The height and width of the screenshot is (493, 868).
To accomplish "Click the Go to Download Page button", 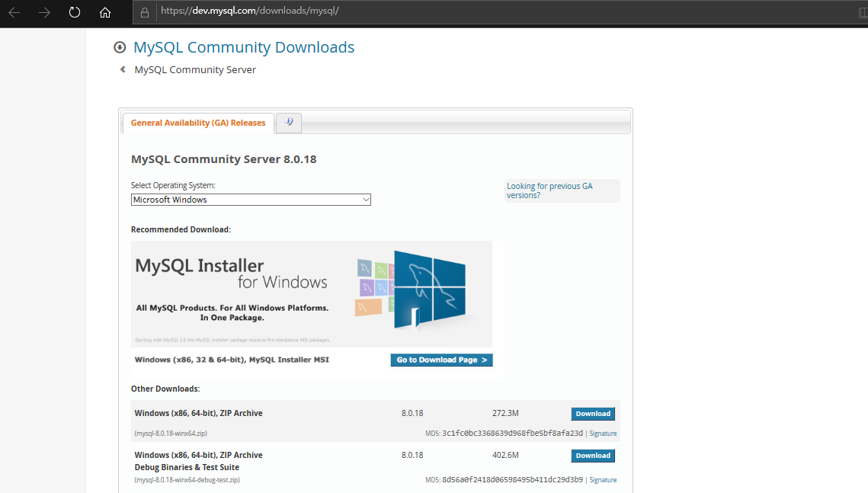I will [441, 360].
